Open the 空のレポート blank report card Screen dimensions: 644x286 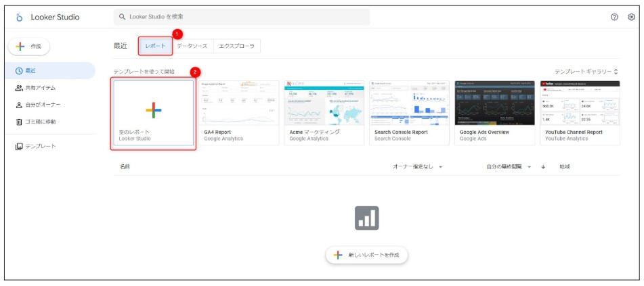click(153, 113)
